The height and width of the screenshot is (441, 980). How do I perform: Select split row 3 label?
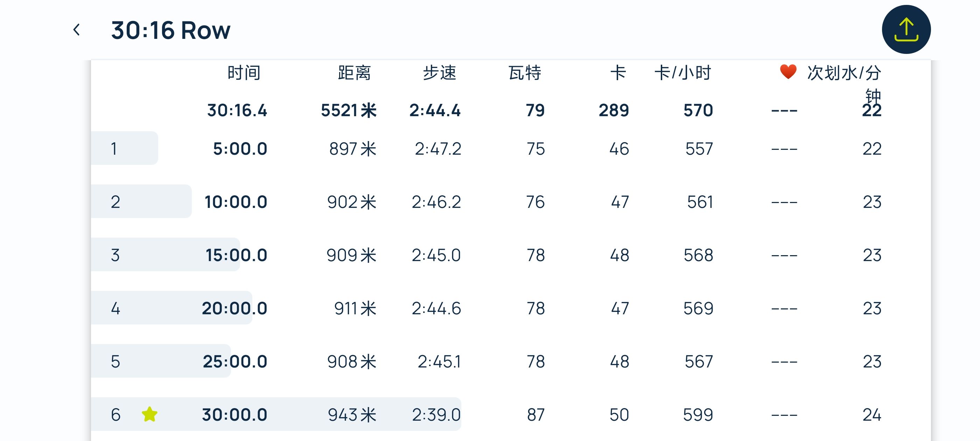pyautogui.click(x=115, y=255)
